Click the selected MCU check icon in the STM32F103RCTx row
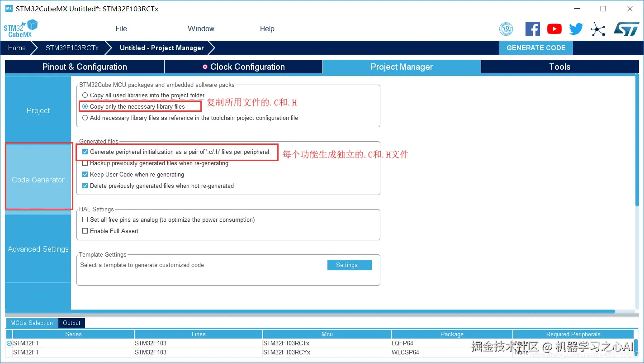This screenshot has width=644, height=363. tap(9, 344)
